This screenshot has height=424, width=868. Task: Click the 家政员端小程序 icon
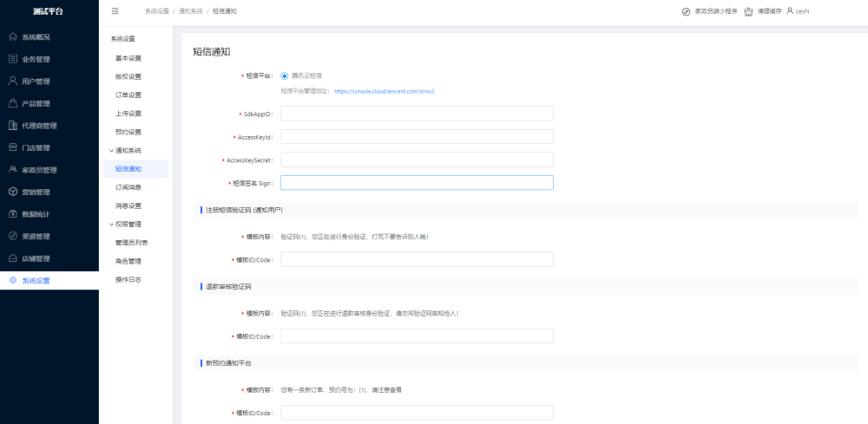tap(686, 11)
